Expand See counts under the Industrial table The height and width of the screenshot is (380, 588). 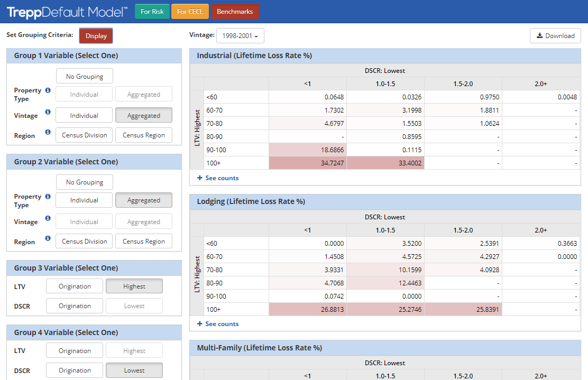(217, 178)
